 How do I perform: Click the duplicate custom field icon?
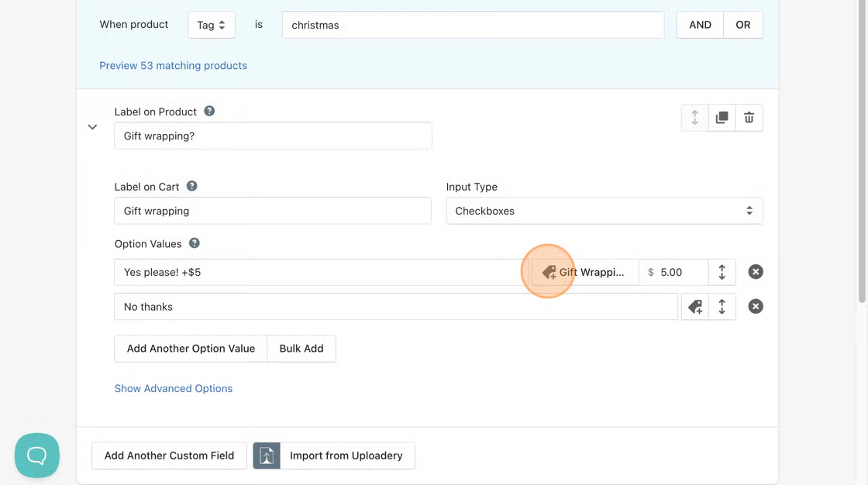722,118
